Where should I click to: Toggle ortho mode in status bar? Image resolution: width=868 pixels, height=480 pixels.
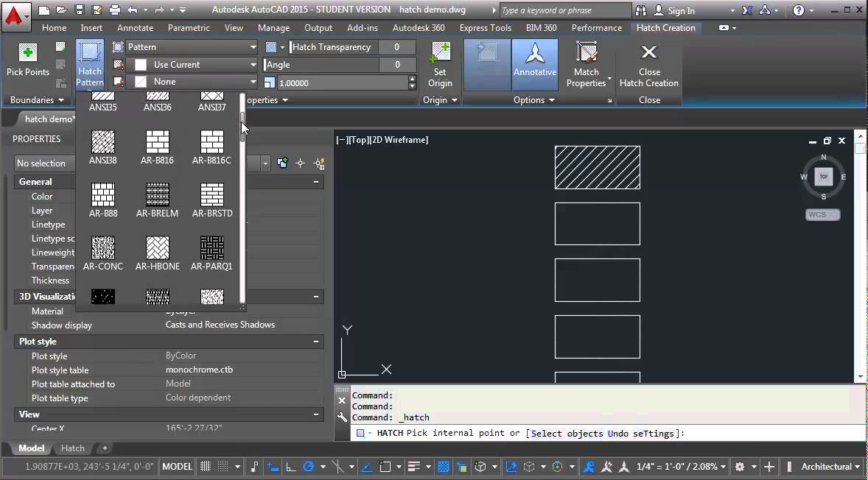(x=290, y=467)
